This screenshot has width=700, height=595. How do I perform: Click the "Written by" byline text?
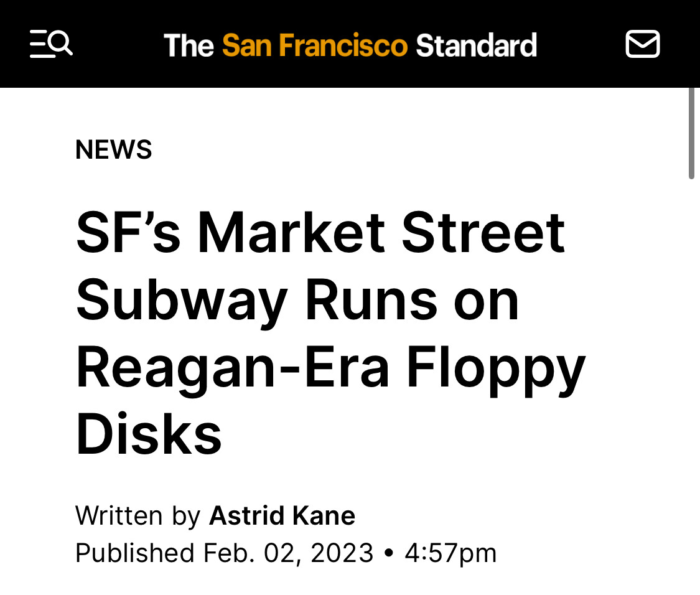point(138,516)
